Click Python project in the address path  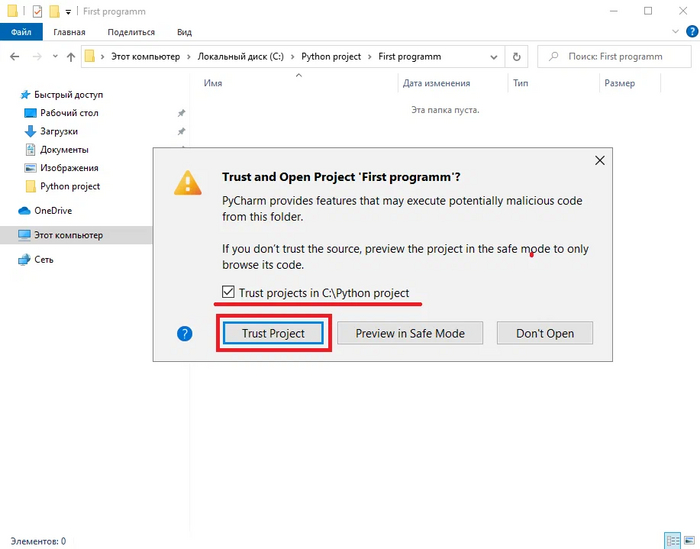[331, 57]
